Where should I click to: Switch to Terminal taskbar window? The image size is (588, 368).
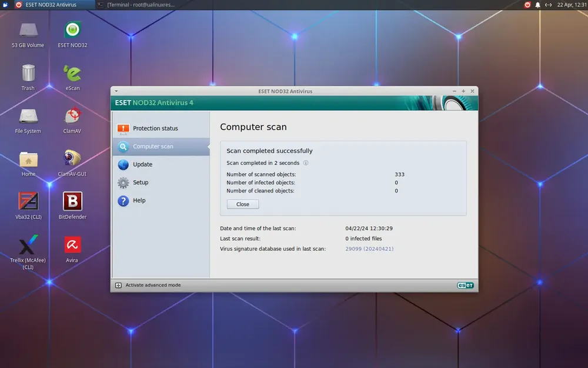point(136,5)
